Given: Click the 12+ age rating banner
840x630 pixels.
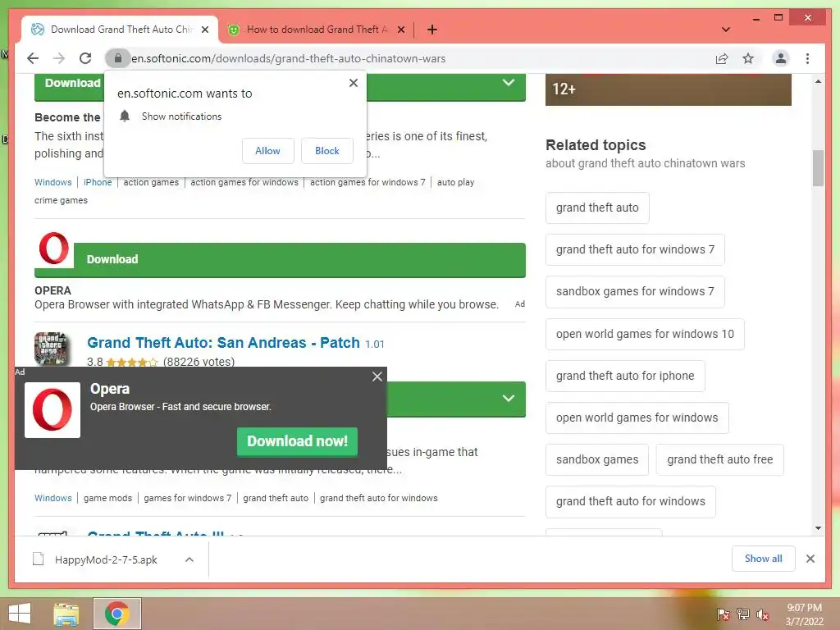Looking at the screenshot, I should (x=668, y=89).
